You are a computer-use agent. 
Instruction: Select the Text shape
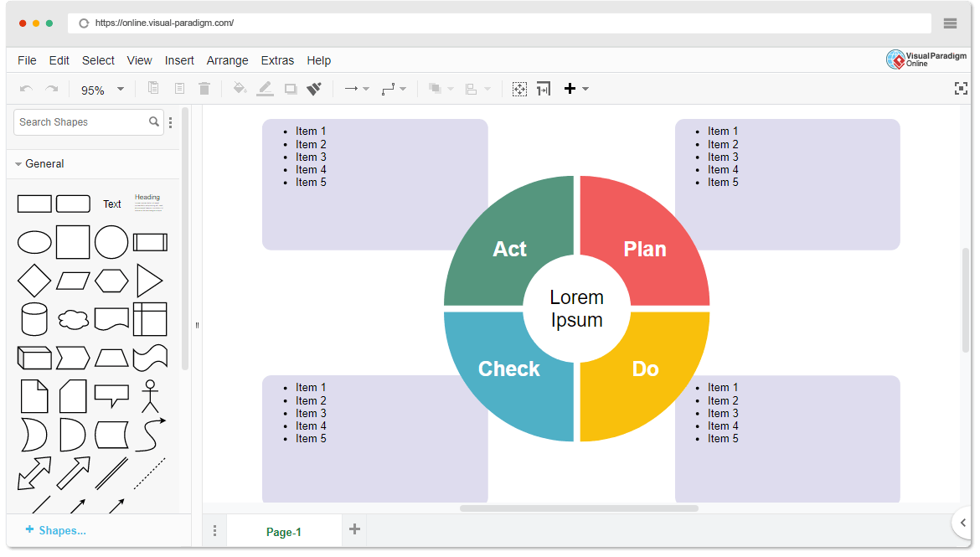point(112,204)
